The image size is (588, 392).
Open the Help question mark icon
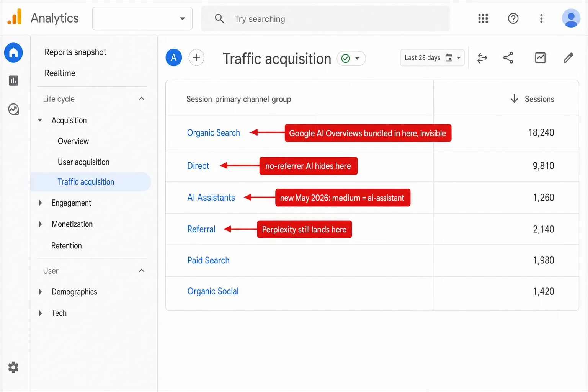(x=513, y=18)
